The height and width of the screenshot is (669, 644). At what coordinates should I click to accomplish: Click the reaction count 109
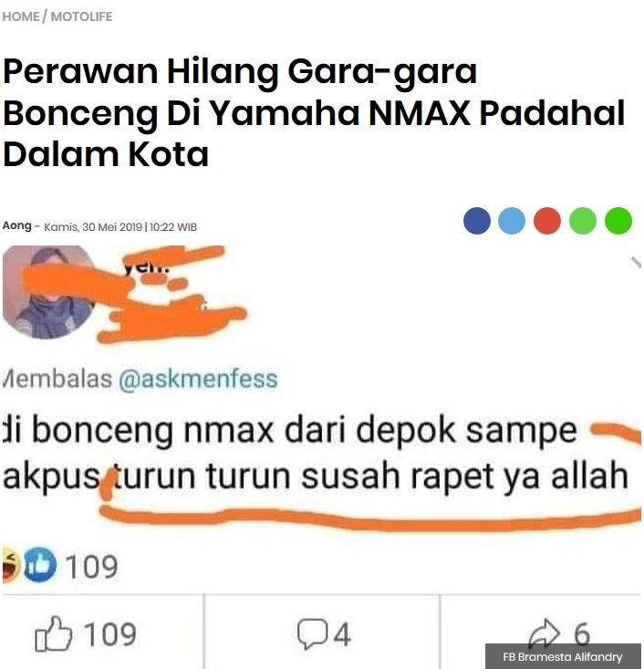coord(91,566)
